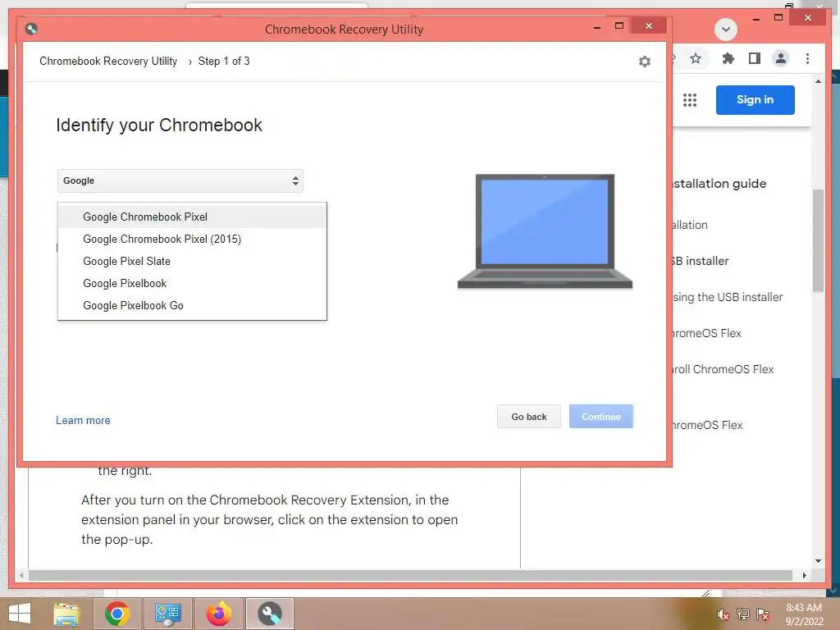This screenshot has width=840, height=630.
Task: Choose Google Chromebook Pixel option
Action: tap(192, 217)
